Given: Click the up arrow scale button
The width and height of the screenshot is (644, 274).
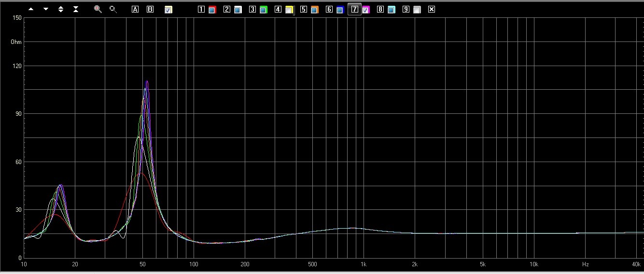Looking at the screenshot, I should [31, 9].
